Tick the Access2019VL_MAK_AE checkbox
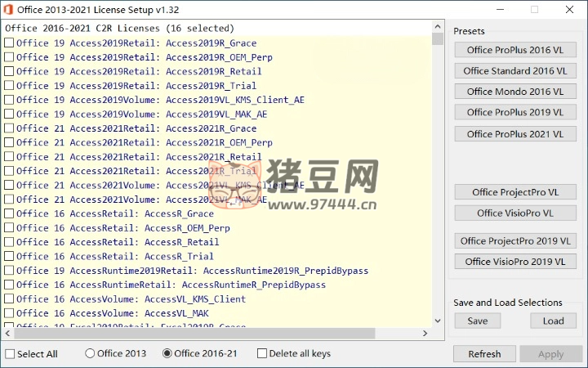This screenshot has height=368, width=588. [x=9, y=114]
